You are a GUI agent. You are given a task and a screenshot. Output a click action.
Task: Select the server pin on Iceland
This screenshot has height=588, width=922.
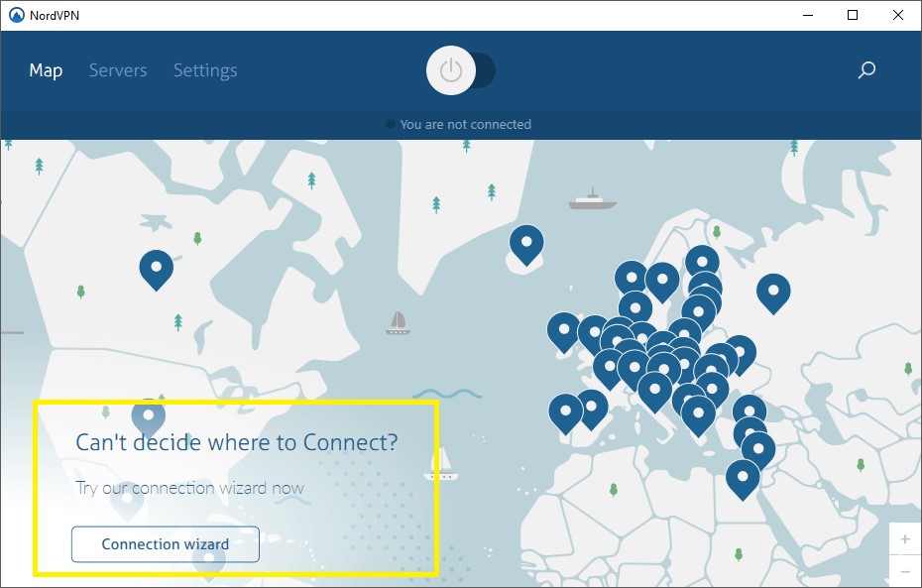click(526, 245)
